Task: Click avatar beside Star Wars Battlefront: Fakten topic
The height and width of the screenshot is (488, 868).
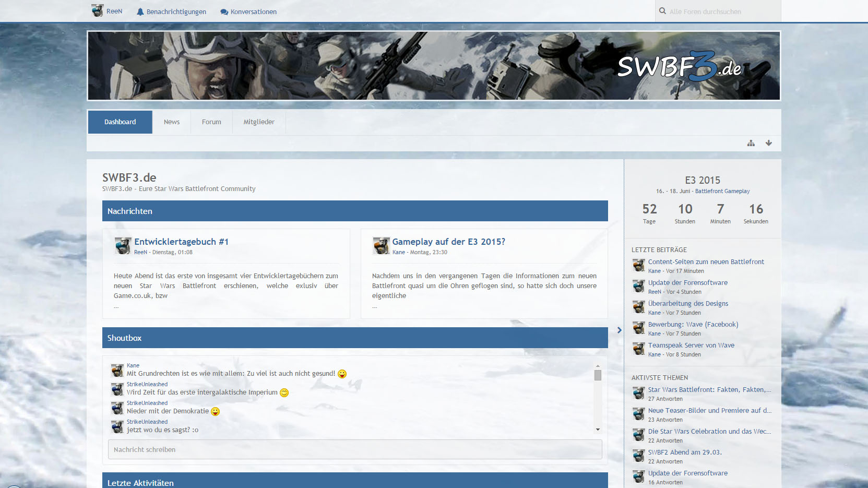Action: 638,393
